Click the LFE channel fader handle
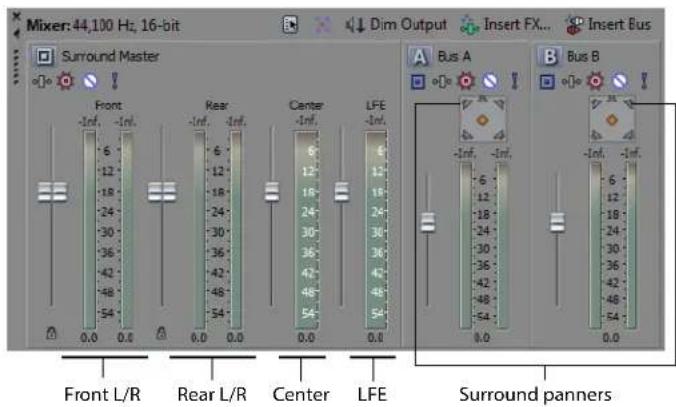Screen dimensions: 676x407 pos(342,191)
